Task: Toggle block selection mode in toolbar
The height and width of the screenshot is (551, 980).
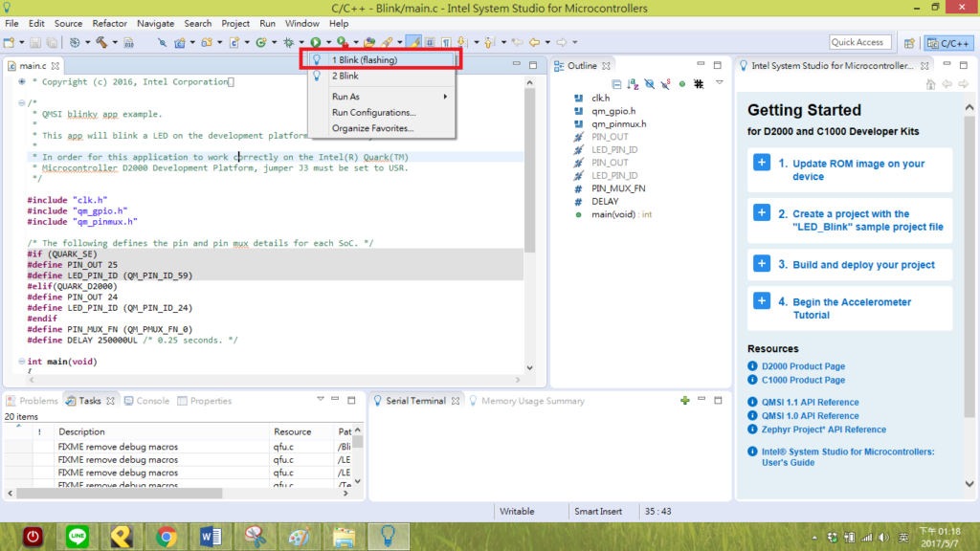Action: 430,42
